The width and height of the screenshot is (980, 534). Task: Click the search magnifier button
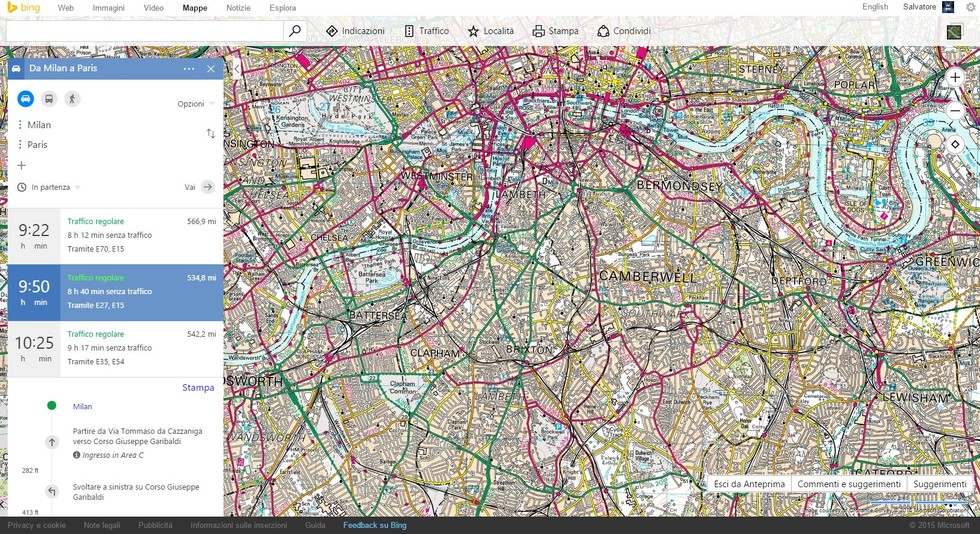tap(295, 31)
